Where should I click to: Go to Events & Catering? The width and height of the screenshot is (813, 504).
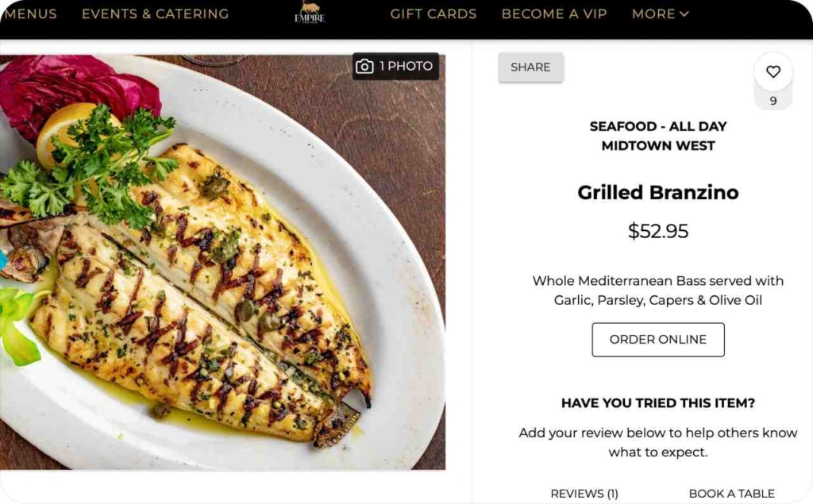pos(155,14)
